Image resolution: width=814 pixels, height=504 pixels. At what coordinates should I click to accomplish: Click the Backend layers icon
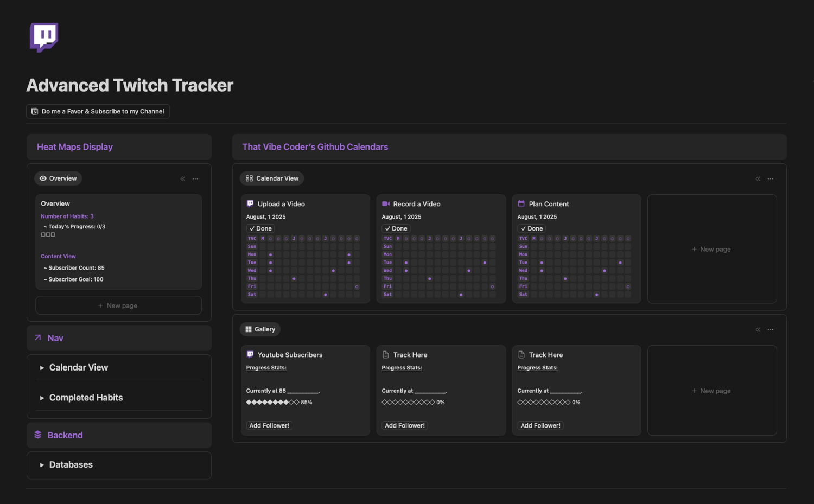[x=38, y=435]
